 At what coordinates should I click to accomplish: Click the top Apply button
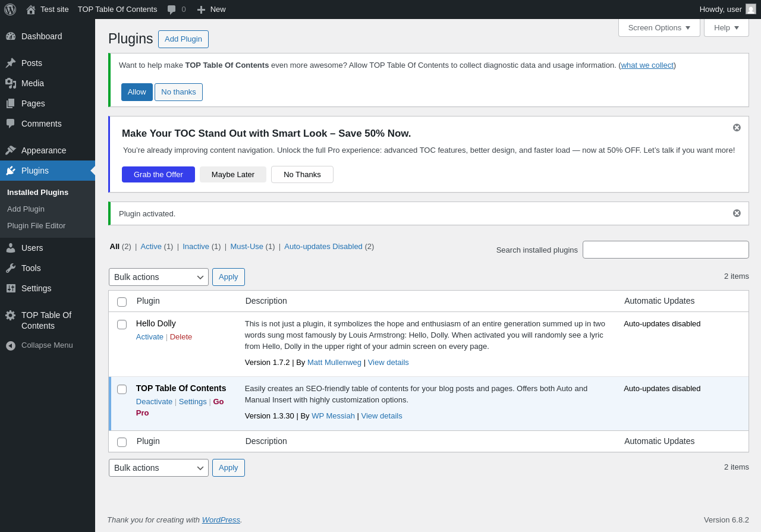click(228, 277)
